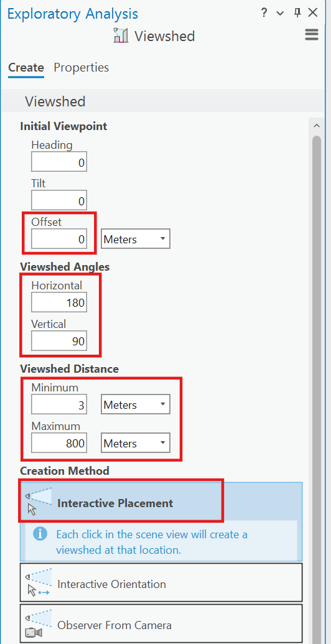331x644 pixels.
Task: Switch to the Properties tab
Action: tap(82, 67)
